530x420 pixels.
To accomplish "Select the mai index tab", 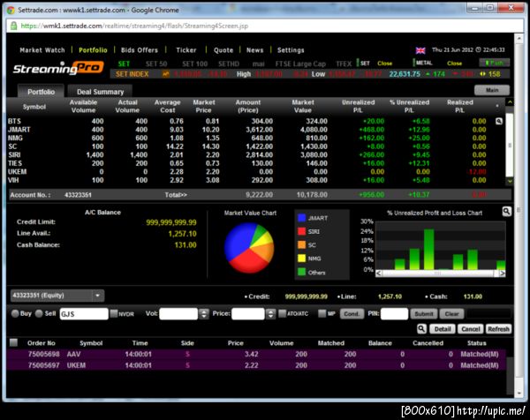I will pos(258,64).
